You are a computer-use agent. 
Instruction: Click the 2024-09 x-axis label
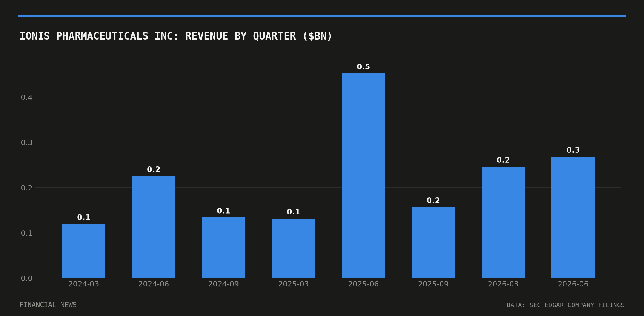(x=224, y=284)
